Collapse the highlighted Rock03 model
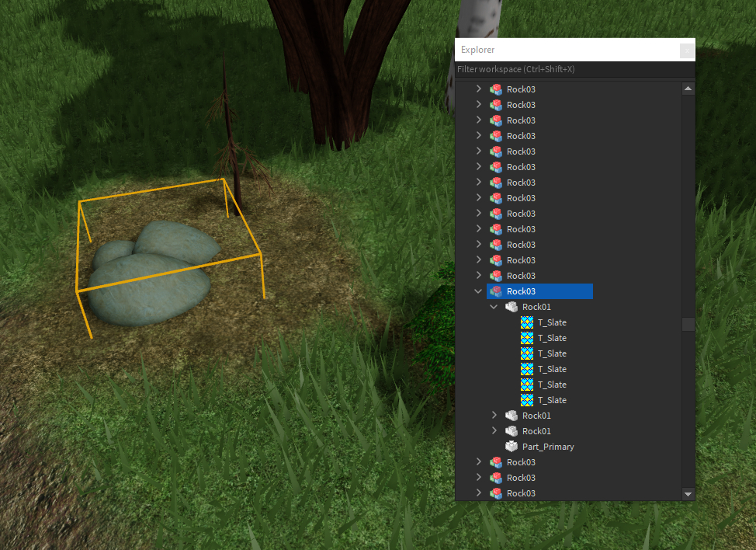 [477, 291]
